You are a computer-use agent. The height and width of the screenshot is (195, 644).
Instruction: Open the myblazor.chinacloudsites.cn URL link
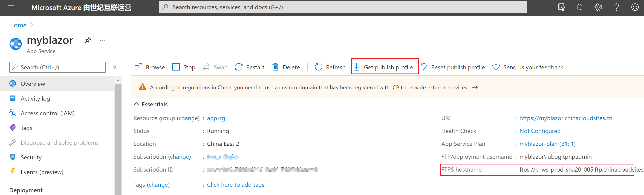566,118
